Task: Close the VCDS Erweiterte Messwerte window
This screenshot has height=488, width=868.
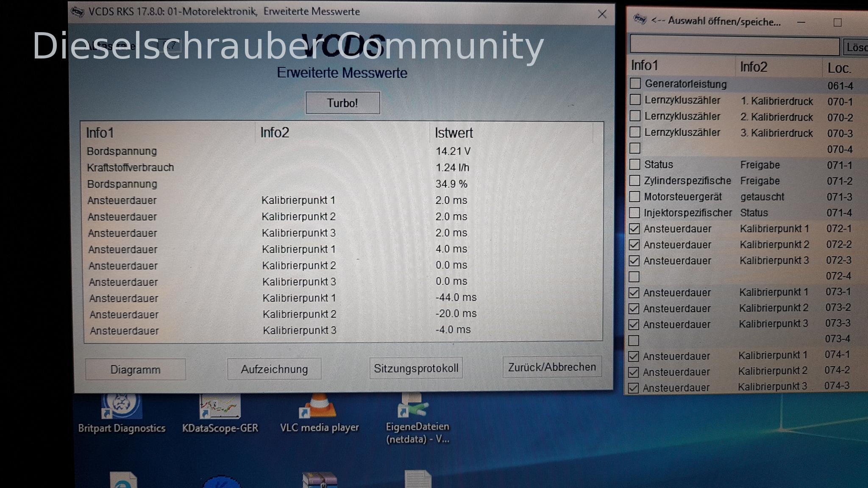Action: 602,14
